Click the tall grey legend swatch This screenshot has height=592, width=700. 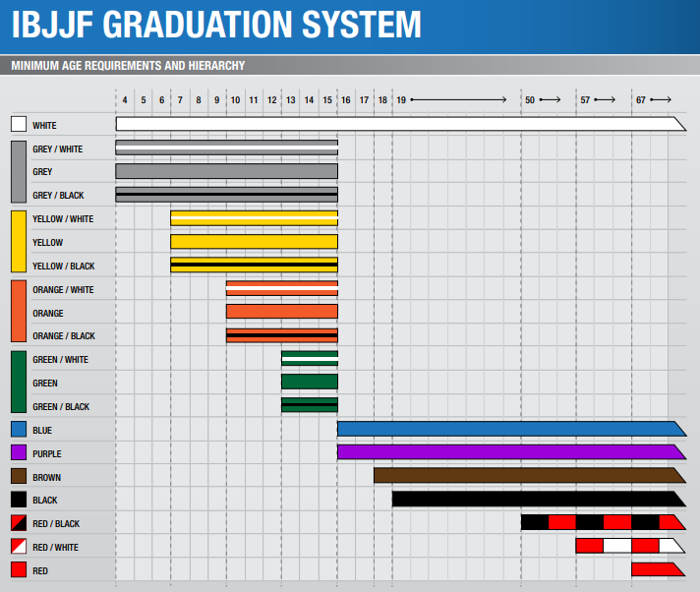(x=19, y=172)
